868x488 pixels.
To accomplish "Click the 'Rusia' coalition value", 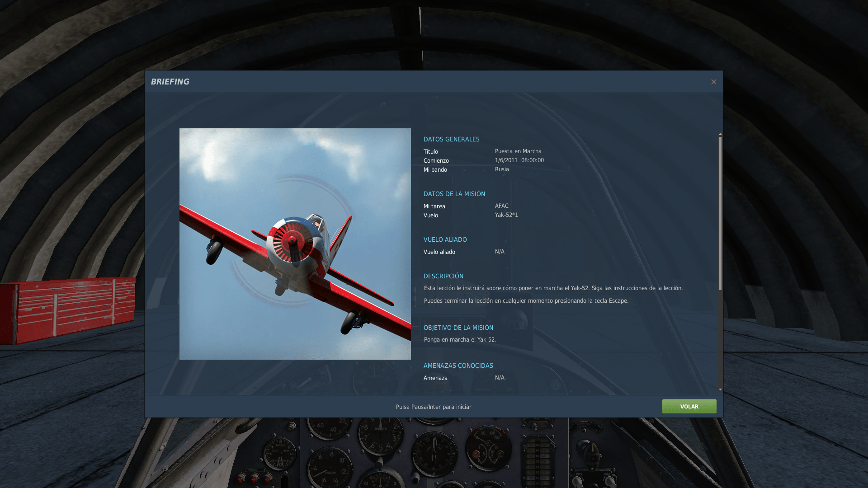I will pyautogui.click(x=501, y=169).
